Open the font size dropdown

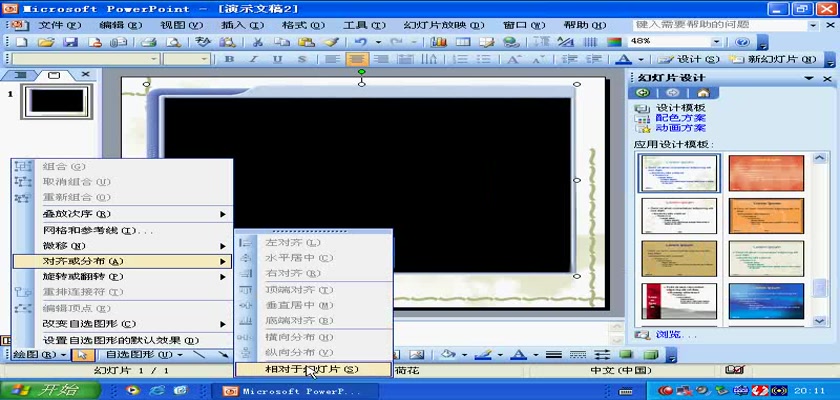point(204,59)
